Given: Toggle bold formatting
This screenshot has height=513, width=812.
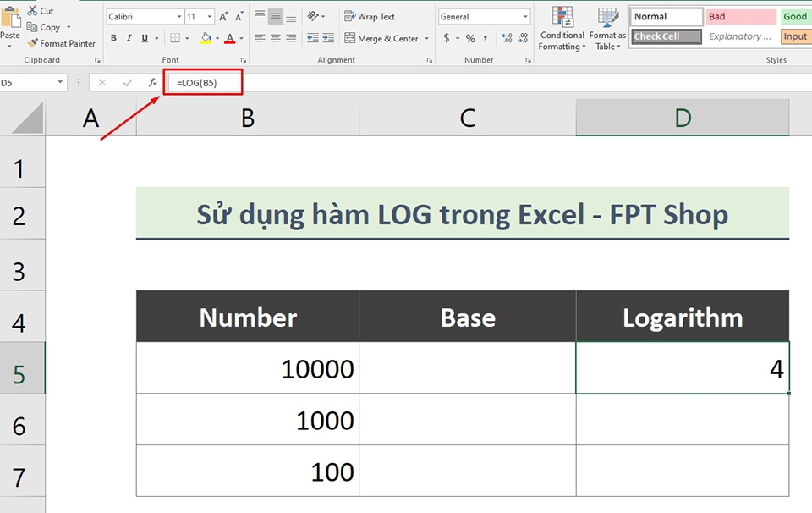Looking at the screenshot, I should pyautogui.click(x=113, y=37).
